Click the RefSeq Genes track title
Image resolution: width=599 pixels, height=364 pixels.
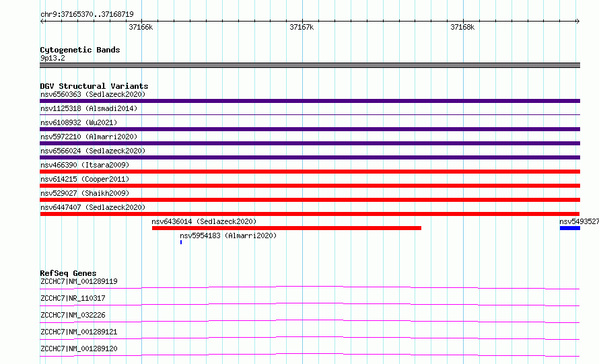click(68, 273)
